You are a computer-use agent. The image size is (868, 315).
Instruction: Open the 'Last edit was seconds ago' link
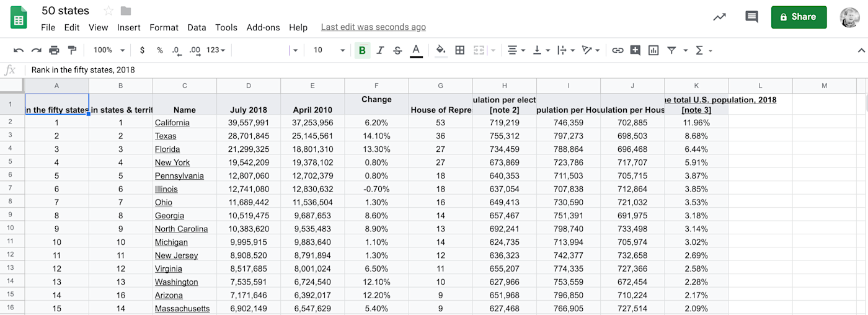coord(373,27)
